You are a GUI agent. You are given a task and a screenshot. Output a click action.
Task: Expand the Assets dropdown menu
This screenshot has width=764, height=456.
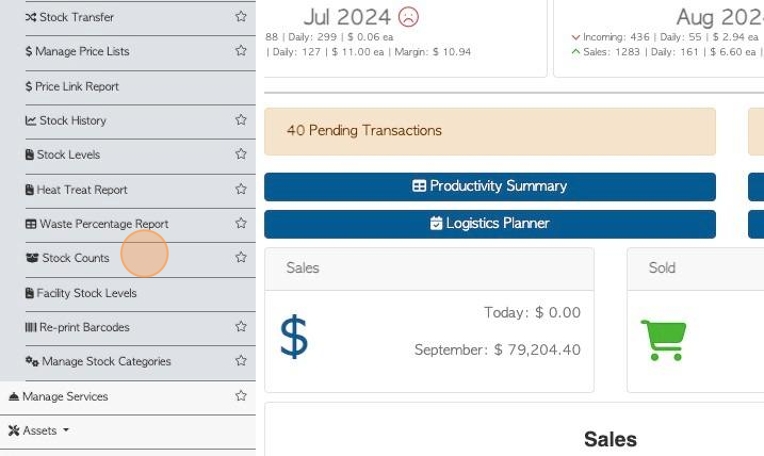tap(38, 431)
